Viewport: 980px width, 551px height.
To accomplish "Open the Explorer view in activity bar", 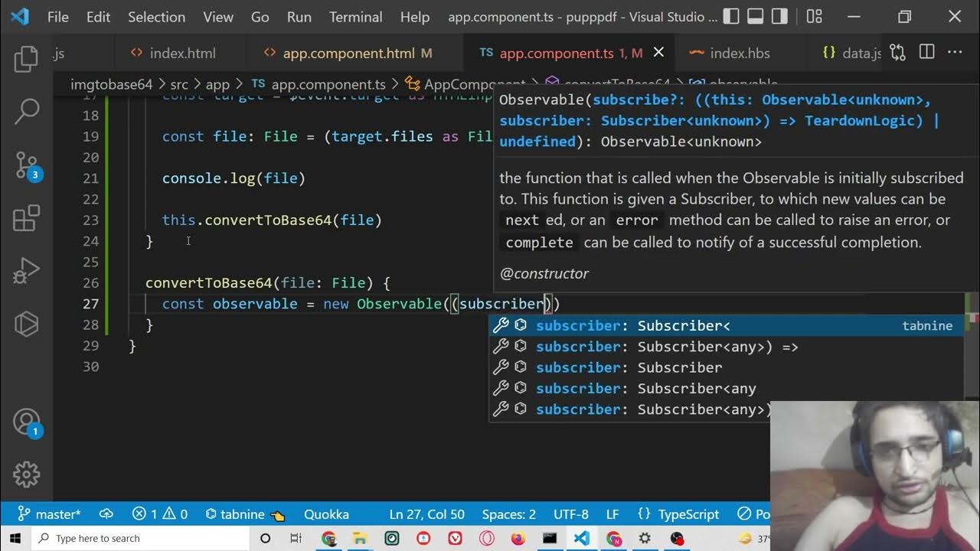I will pos(26,59).
